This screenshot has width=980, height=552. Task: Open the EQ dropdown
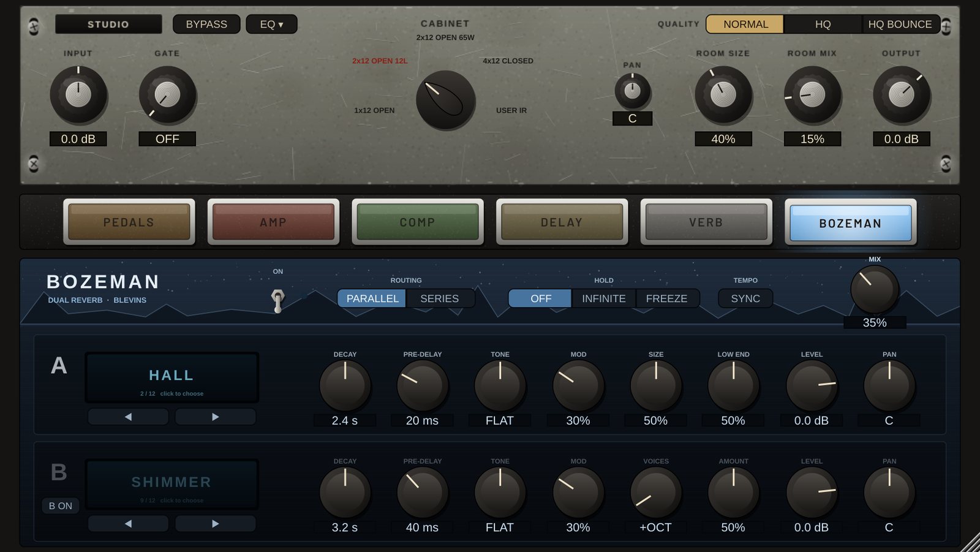coord(271,24)
